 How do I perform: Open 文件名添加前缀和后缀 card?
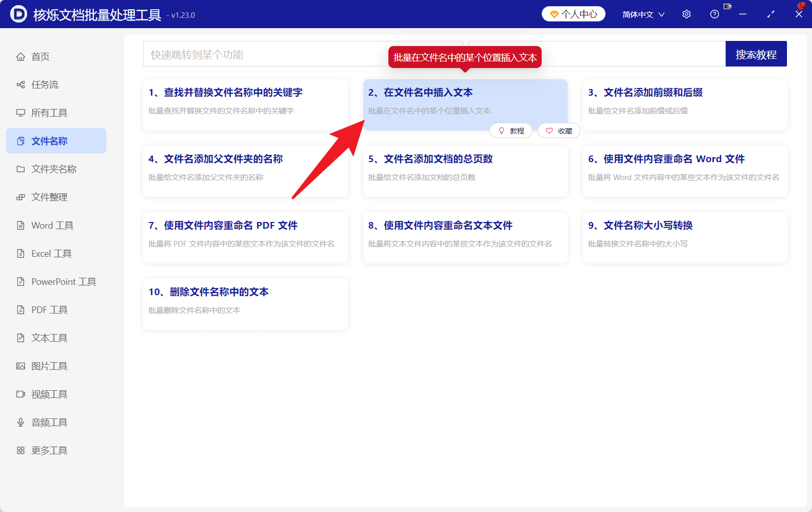pos(685,105)
